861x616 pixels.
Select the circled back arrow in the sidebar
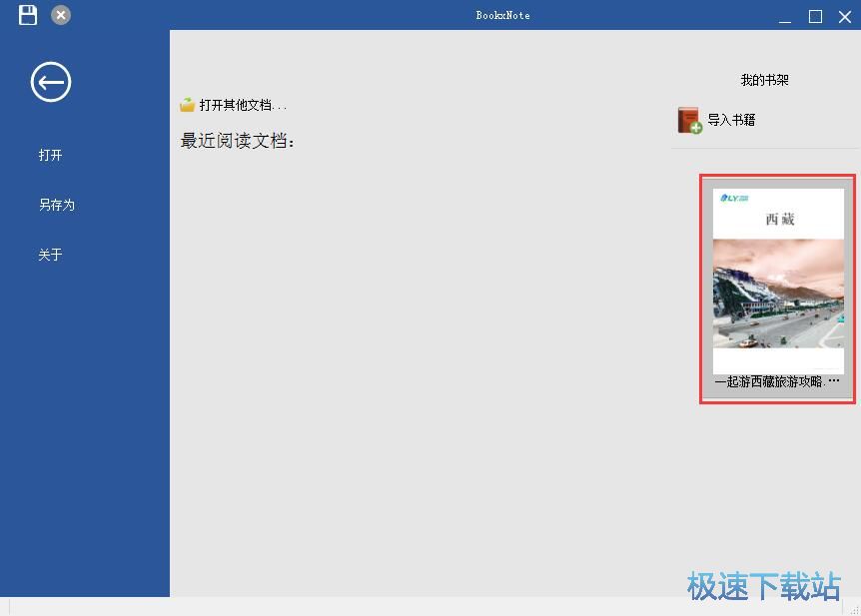50,82
